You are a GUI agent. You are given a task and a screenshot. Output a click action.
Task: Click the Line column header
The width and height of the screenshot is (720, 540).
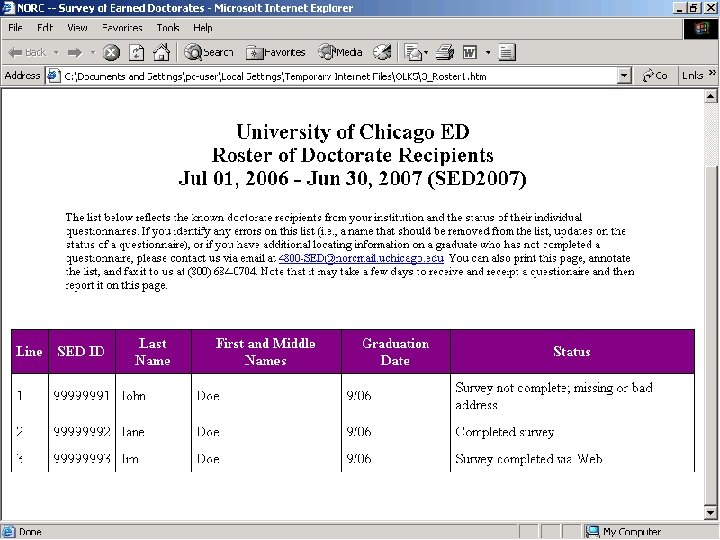(29, 351)
